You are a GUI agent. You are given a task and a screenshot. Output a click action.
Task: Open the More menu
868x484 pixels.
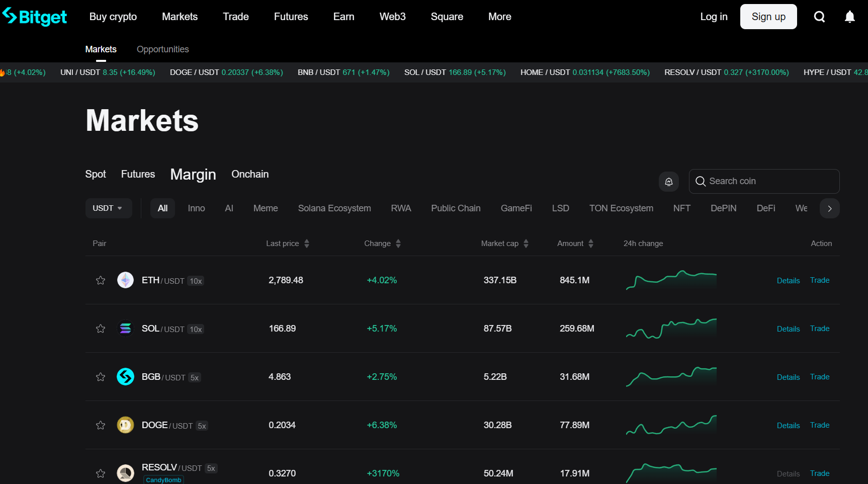pos(500,17)
